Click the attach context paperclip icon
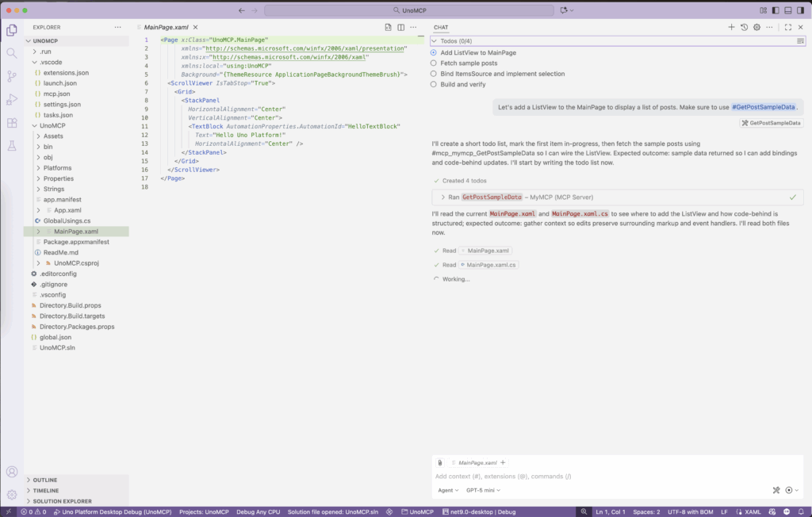The height and width of the screenshot is (517, 812). [439, 462]
